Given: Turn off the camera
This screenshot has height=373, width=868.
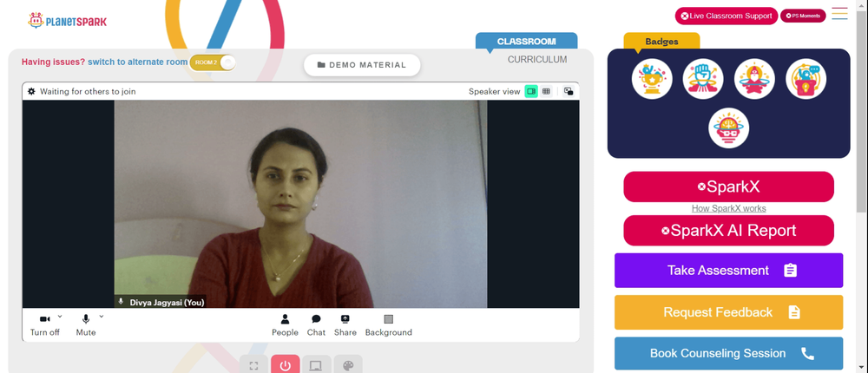Looking at the screenshot, I should [45, 324].
